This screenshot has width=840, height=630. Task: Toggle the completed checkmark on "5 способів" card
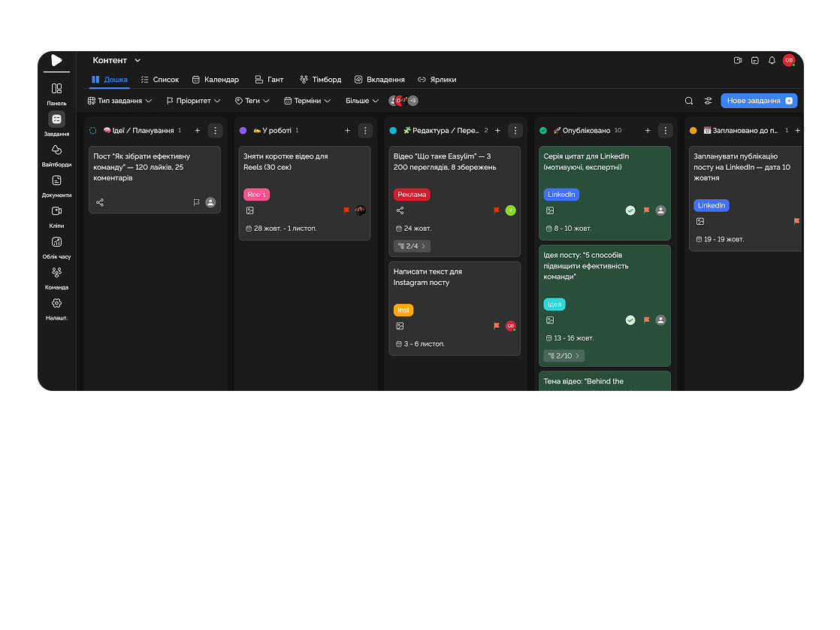click(x=630, y=320)
